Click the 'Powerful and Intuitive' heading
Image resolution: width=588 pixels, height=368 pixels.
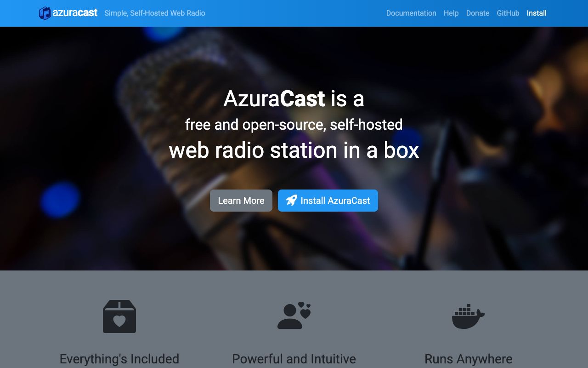tap(294, 359)
